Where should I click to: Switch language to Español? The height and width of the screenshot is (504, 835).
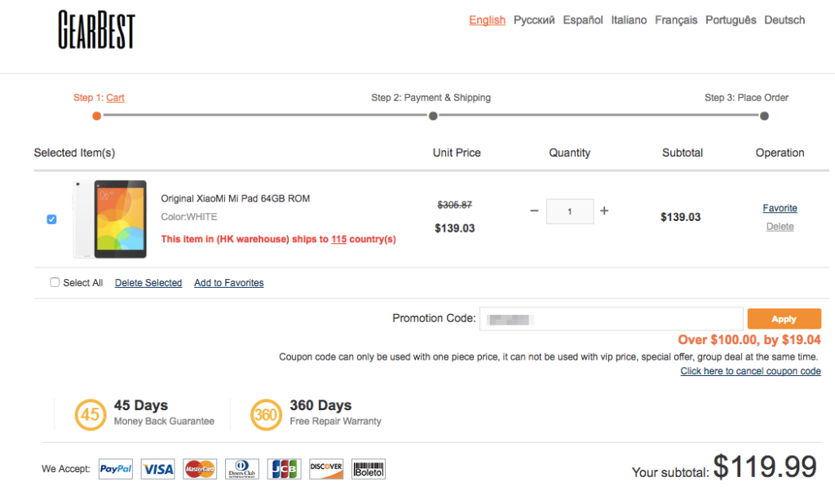click(583, 20)
